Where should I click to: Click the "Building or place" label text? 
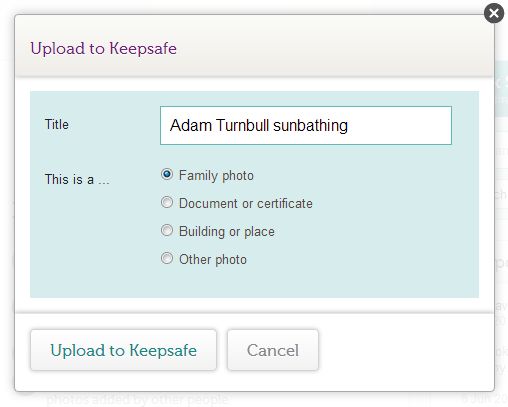[x=227, y=232]
